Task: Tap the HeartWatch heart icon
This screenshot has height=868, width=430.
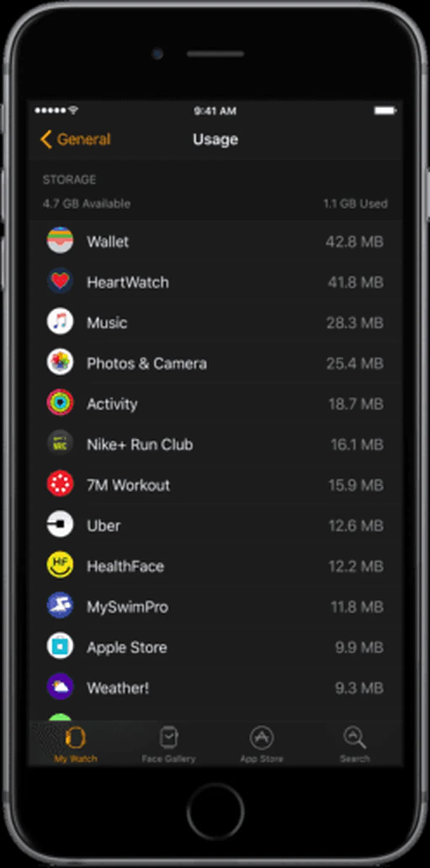Action: click(x=60, y=281)
